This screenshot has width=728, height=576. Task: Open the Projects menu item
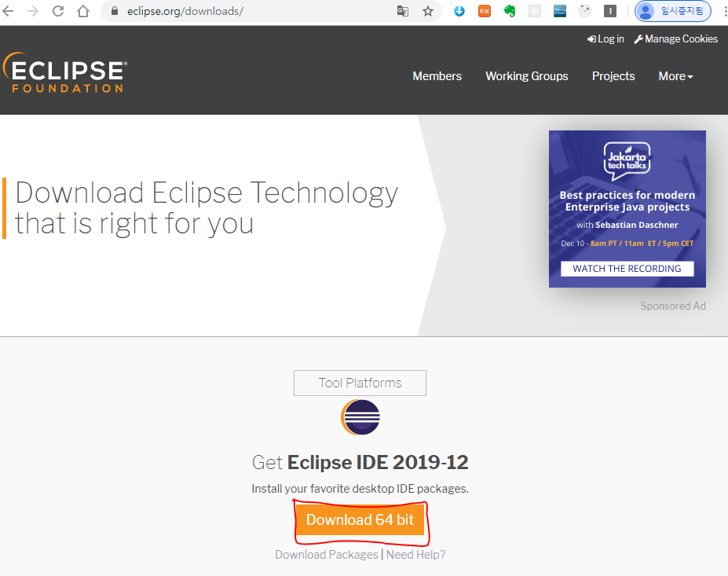click(613, 76)
